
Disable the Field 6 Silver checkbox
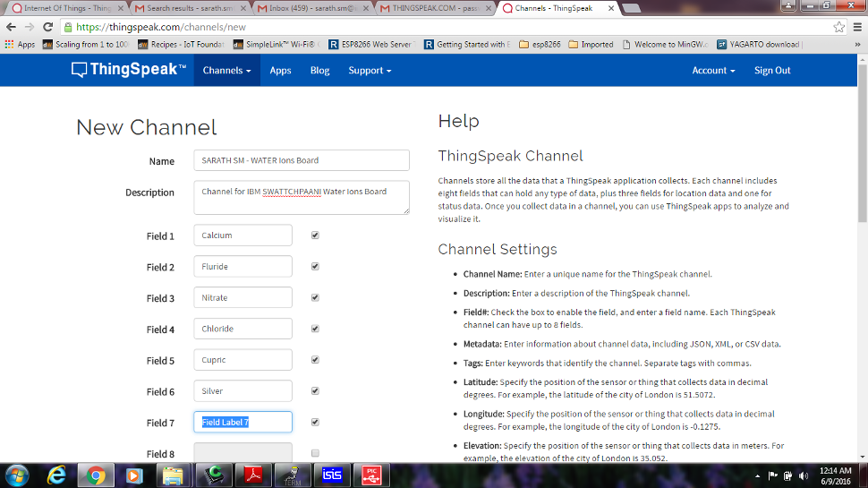point(315,390)
